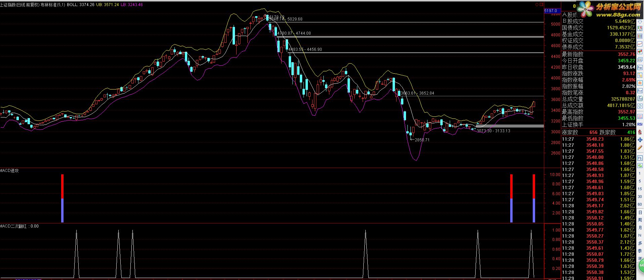644x280 pixels.
Task: Click the green circle 60 badge
Action: pyautogui.click(x=641, y=266)
